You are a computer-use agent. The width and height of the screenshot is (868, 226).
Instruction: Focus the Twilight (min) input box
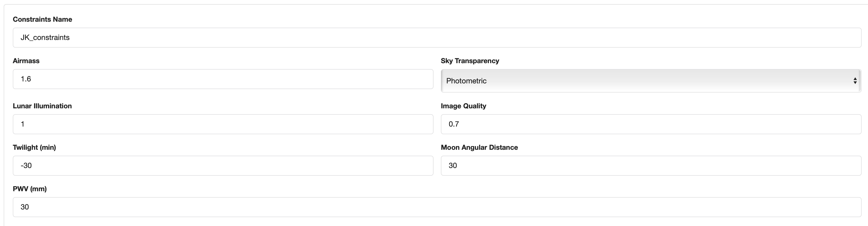click(223, 166)
